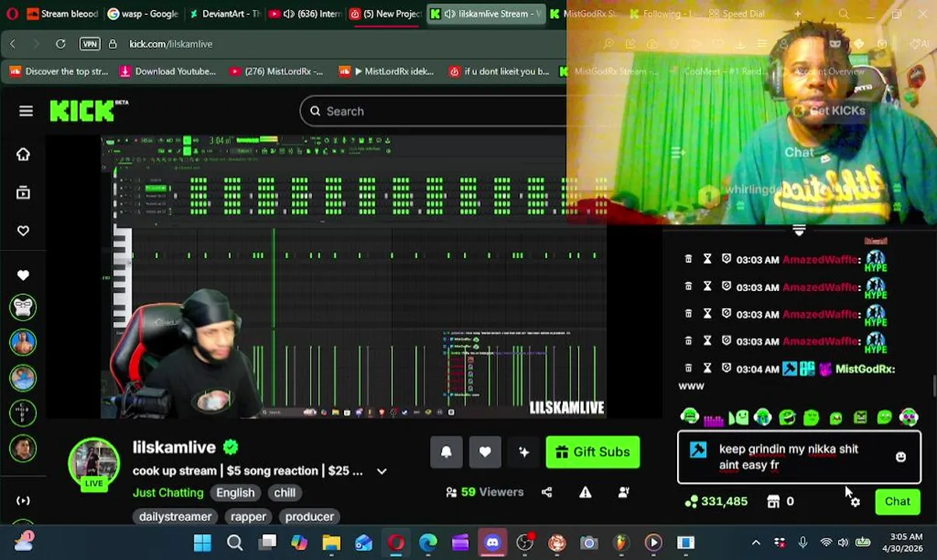The image size is (937, 560).
Task: Click lilskamlive LIVE profile avatar
Action: [93, 464]
